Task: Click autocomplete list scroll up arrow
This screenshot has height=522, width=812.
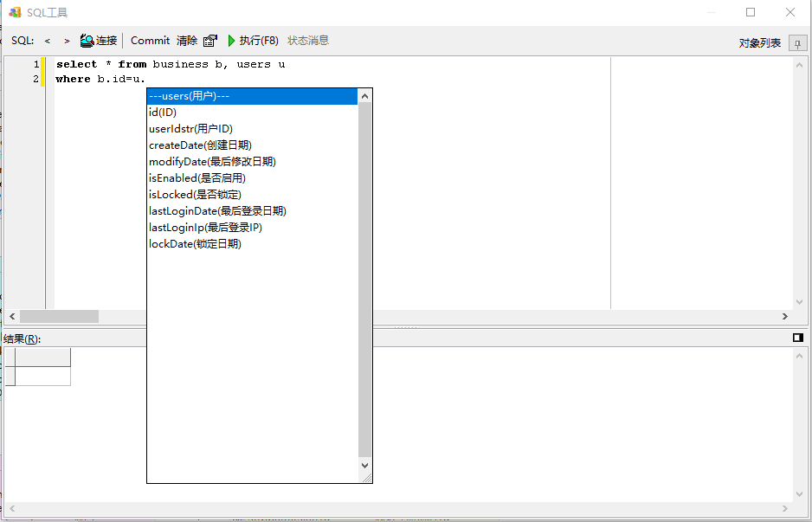Action: coord(364,96)
